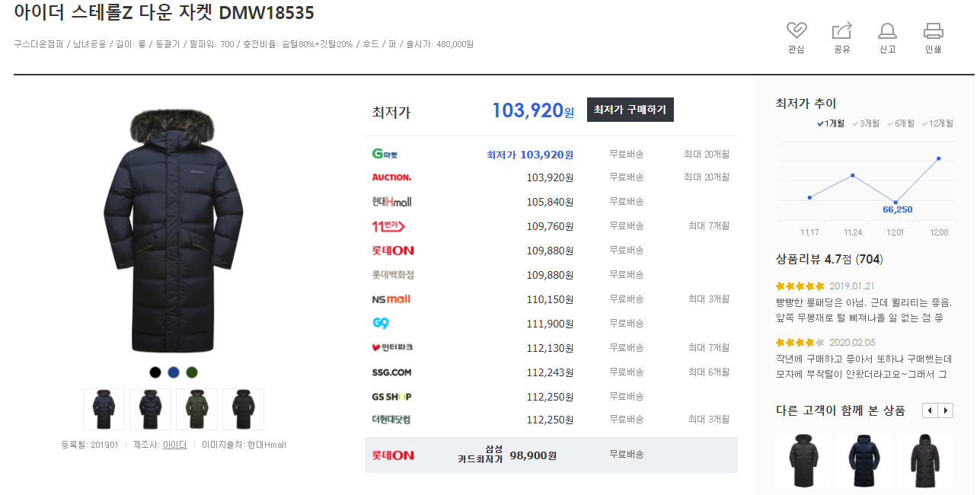980x495 pixels.
Task: Open second related product navy jacket
Action: [x=863, y=461]
